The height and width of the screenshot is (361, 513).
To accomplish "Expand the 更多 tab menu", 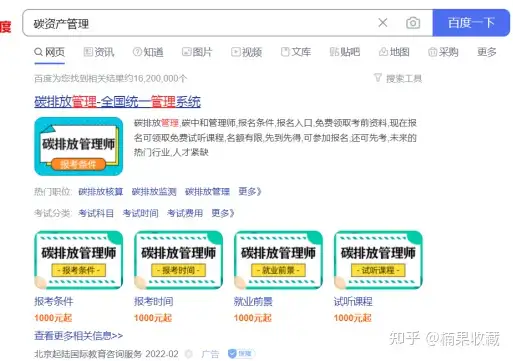I will [487, 52].
